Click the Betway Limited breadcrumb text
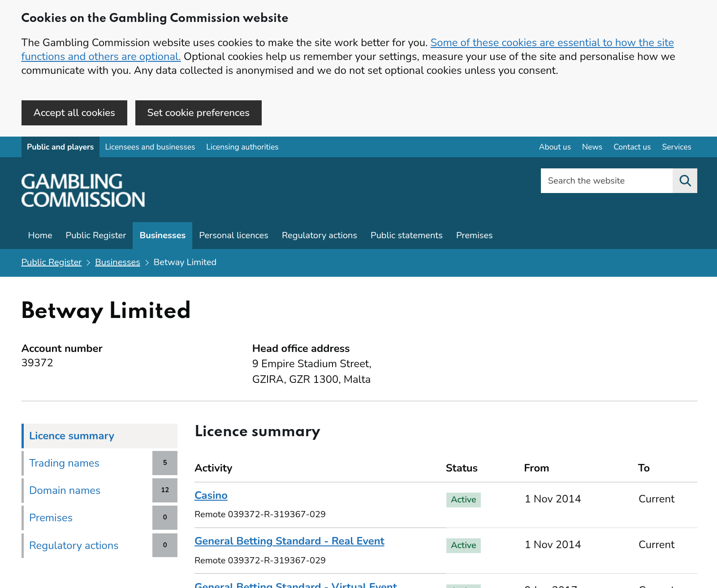This screenshot has height=588, width=717. (185, 262)
